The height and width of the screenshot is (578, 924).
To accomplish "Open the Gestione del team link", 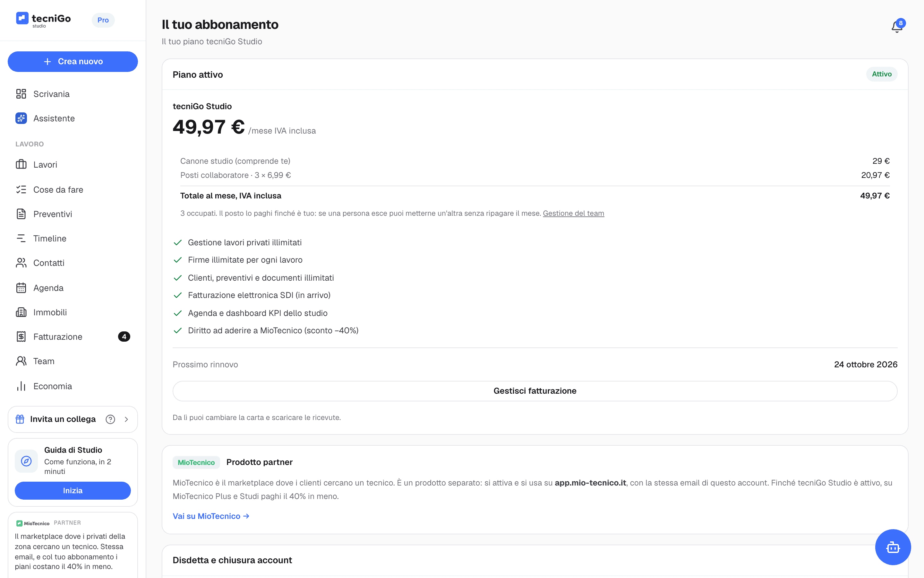I will (x=574, y=213).
